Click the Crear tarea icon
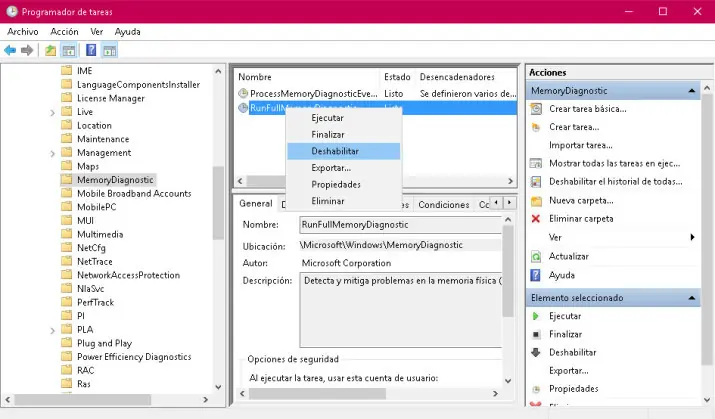 click(x=536, y=127)
